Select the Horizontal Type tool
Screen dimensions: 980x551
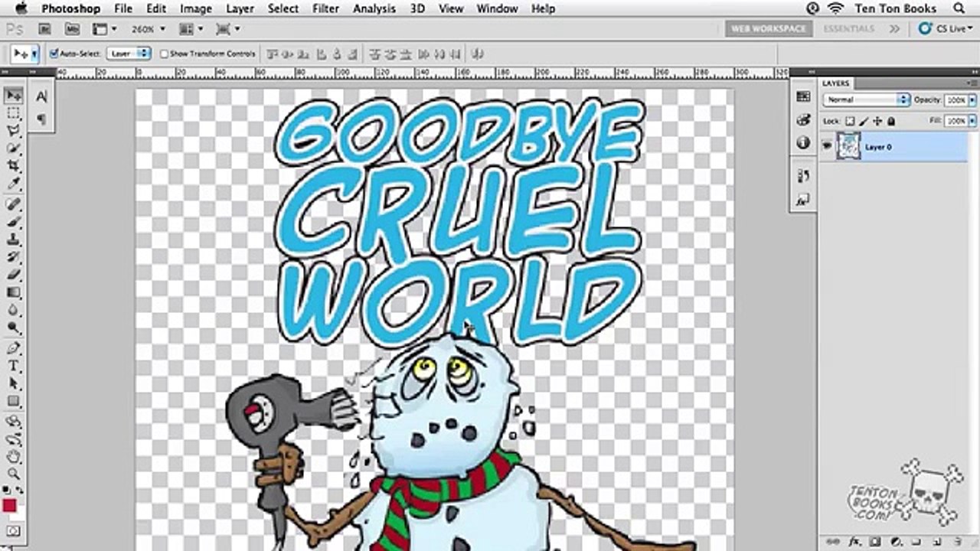coord(14,366)
